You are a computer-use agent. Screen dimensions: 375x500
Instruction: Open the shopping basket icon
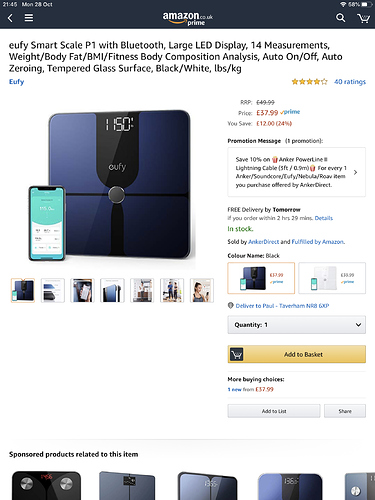pos(363,18)
